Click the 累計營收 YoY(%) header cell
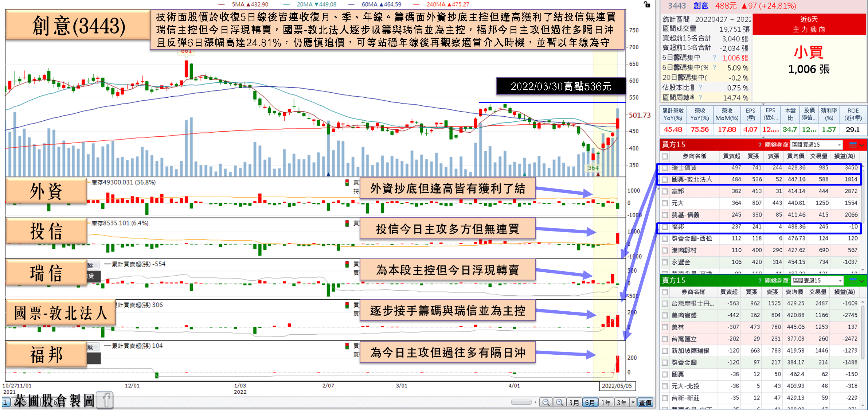Viewport: 868px width, 420px height. (x=673, y=114)
